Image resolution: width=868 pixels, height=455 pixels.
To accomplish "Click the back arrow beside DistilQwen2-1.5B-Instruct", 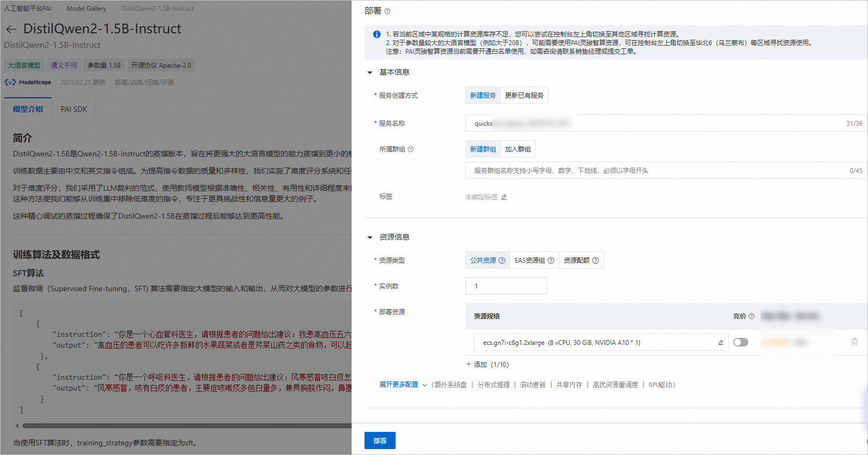I will point(11,29).
